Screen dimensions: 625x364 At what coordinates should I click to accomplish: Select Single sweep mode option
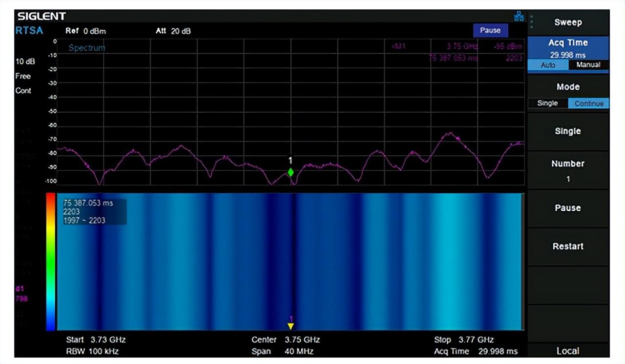coord(547,103)
